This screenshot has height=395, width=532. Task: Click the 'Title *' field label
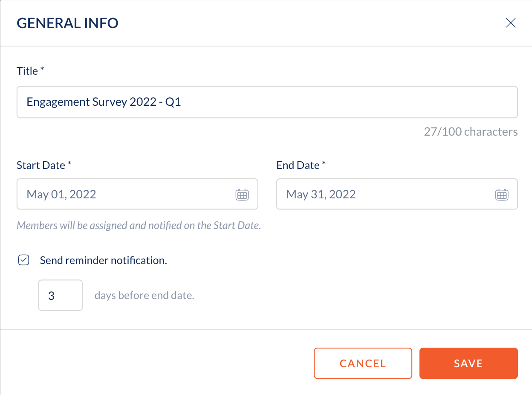[30, 71]
